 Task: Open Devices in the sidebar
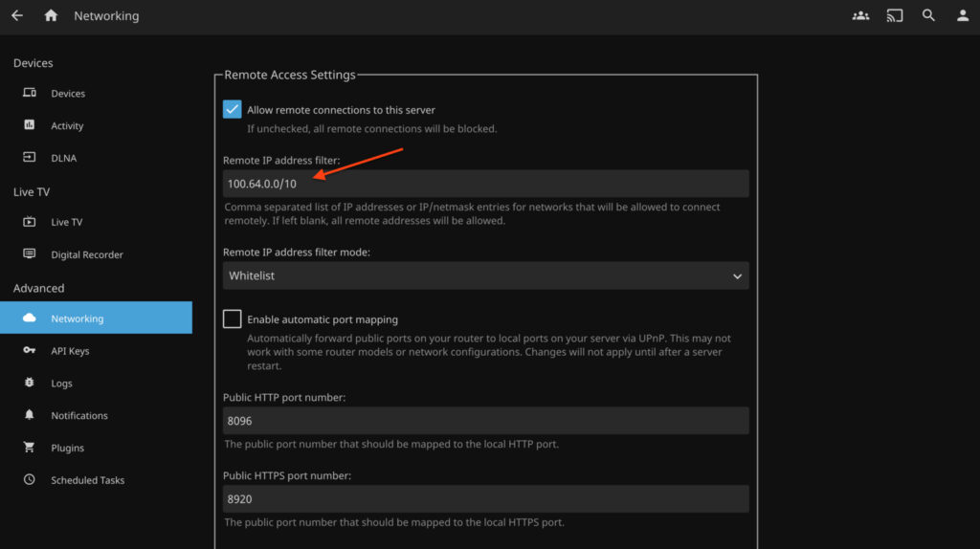67,94
